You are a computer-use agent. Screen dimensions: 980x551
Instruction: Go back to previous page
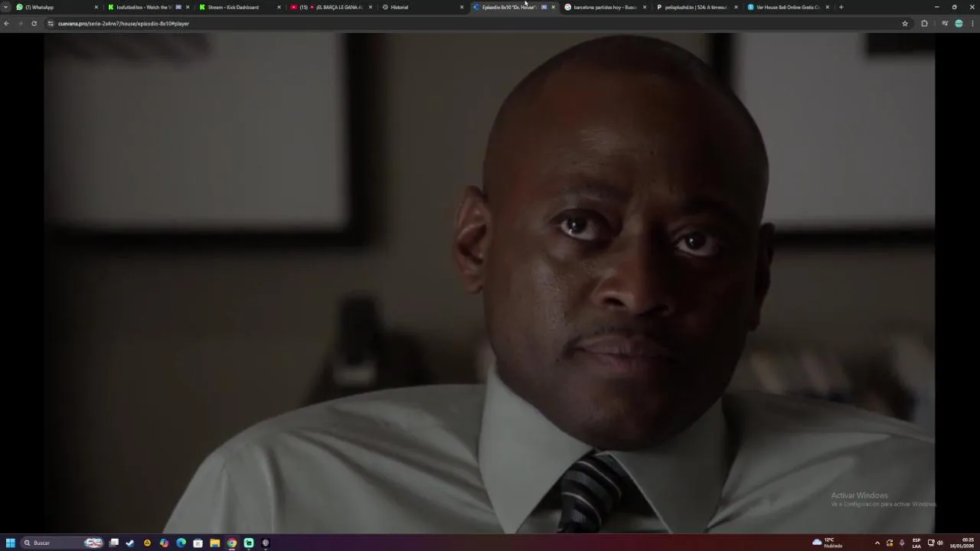point(6,24)
